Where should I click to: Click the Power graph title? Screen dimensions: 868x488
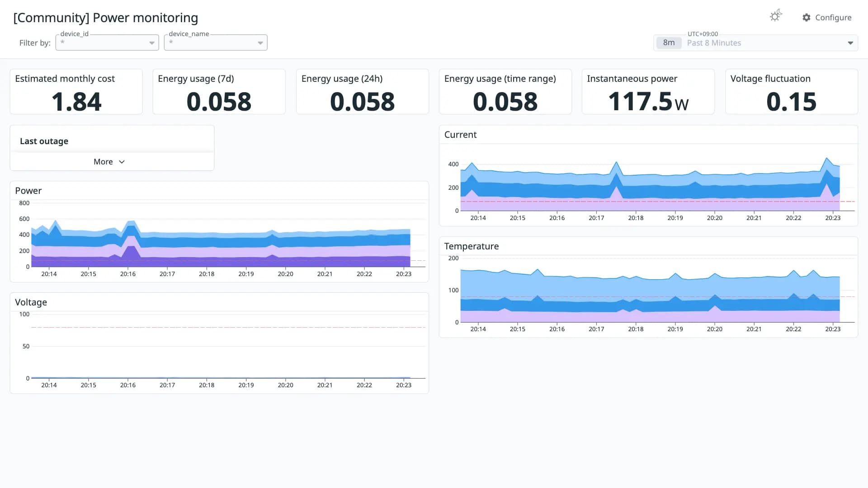pyautogui.click(x=28, y=191)
